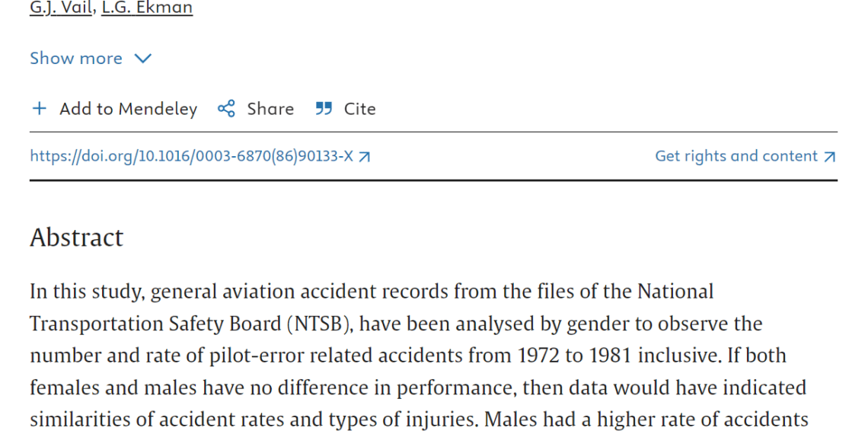This screenshot has width=868, height=434.
Task: Click the plus icon for Add to Mendeley
Action: 40,108
